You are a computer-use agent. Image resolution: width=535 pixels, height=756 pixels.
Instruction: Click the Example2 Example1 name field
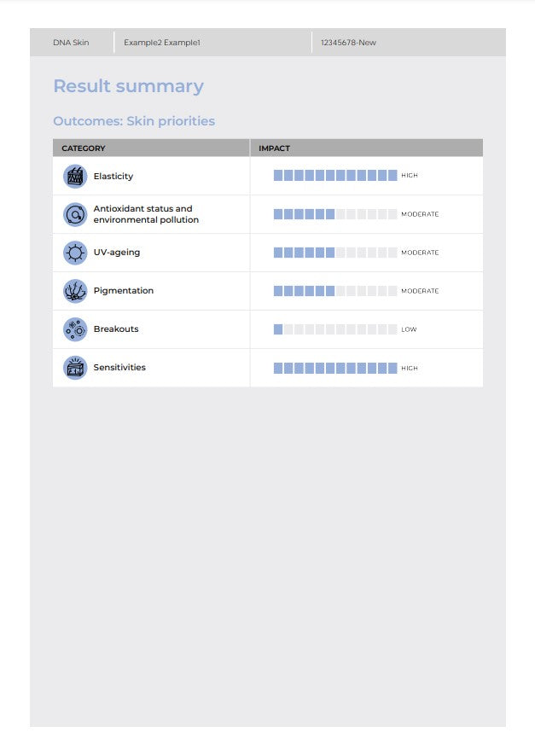coord(162,43)
